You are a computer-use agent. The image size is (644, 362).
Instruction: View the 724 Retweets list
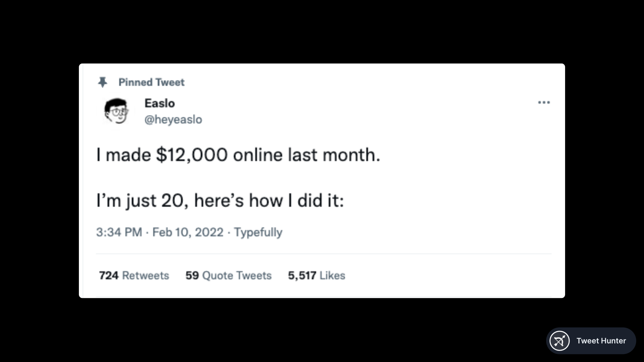coord(134,275)
